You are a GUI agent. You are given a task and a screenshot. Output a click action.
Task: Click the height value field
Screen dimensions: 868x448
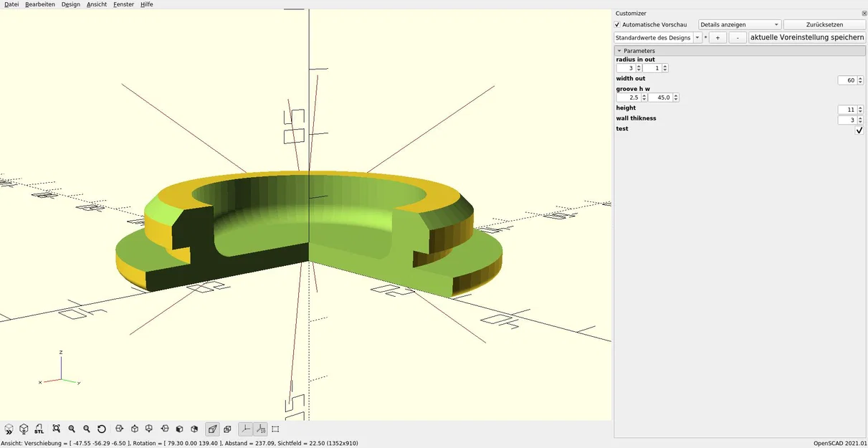pyautogui.click(x=847, y=110)
